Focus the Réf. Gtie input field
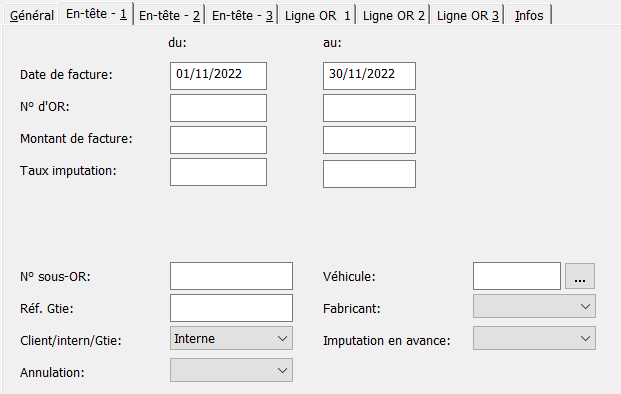Image resolution: width=621 pixels, height=394 pixels. (231, 308)
